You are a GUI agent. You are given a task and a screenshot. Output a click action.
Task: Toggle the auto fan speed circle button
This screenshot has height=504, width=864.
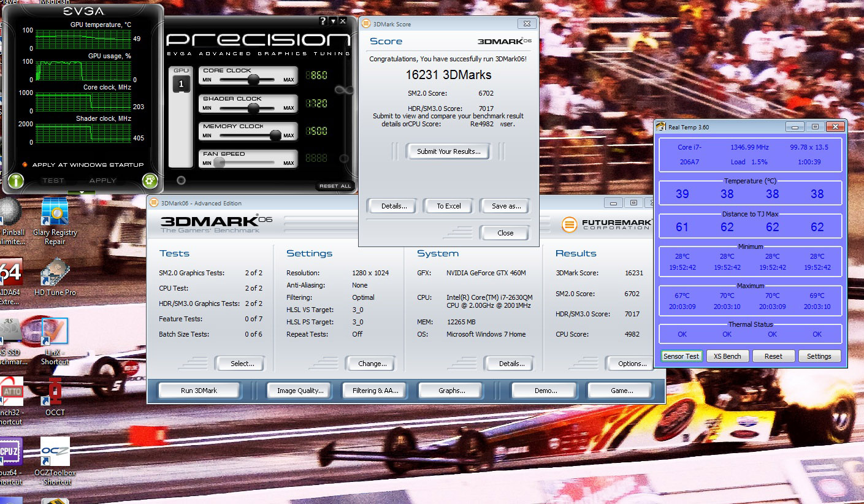343,158
